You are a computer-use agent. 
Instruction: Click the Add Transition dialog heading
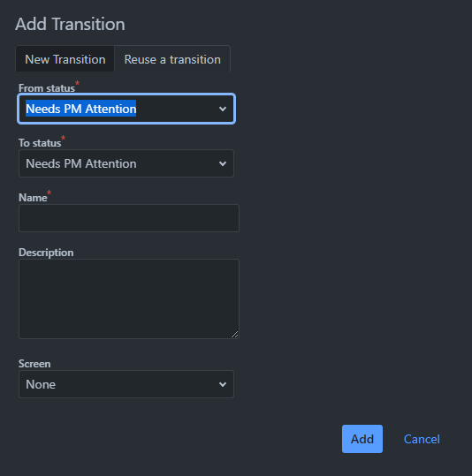point(70,24)
